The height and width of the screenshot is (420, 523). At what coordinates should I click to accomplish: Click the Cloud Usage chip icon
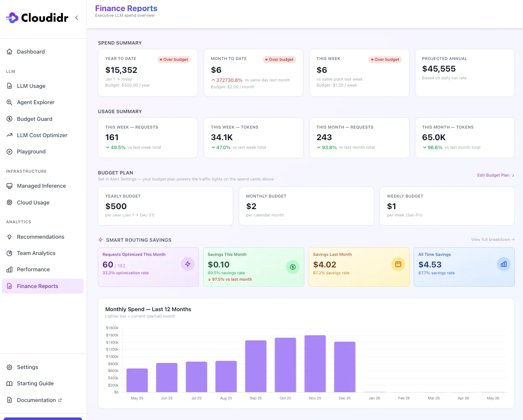point(9,203)
